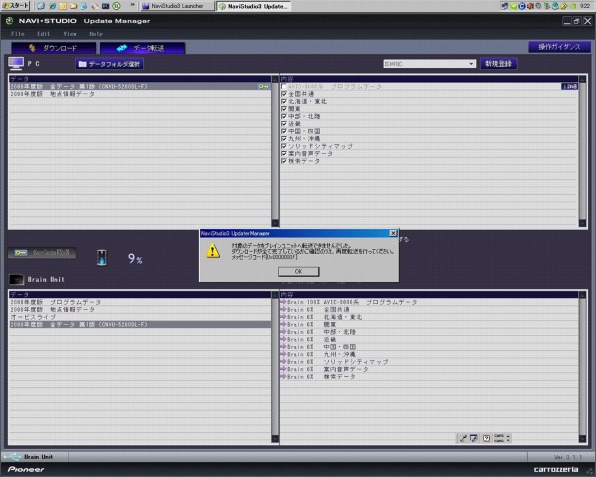Open the Edit menu
The width and height of the screenshot is (596, 477).
point(43,34)
